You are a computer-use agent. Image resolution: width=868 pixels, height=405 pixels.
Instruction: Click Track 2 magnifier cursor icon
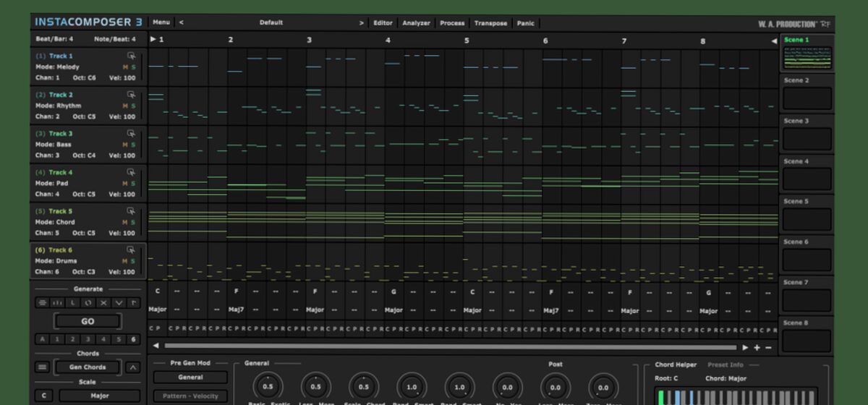coord(131,95)
